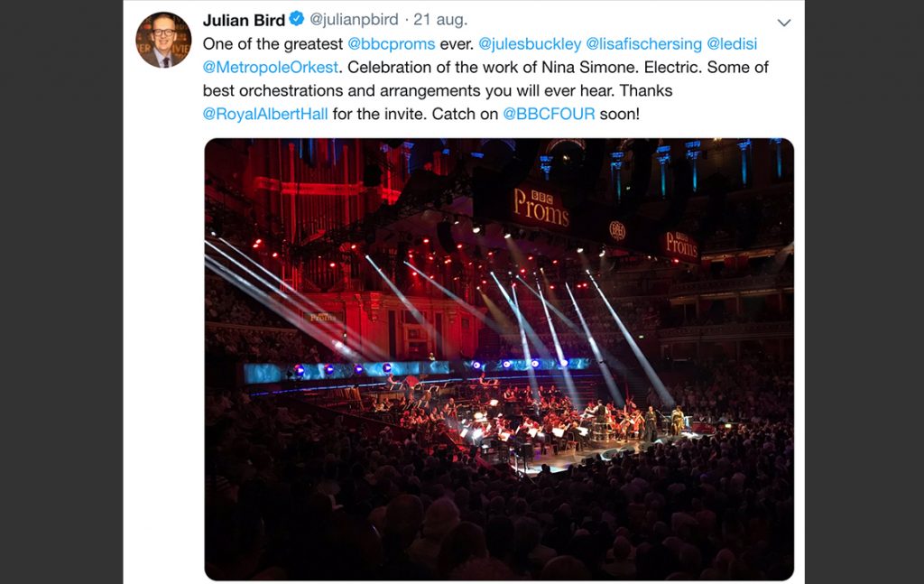
Task: Click the @ledisi mention
Action: pyautogui.click(x=732, y=44)
